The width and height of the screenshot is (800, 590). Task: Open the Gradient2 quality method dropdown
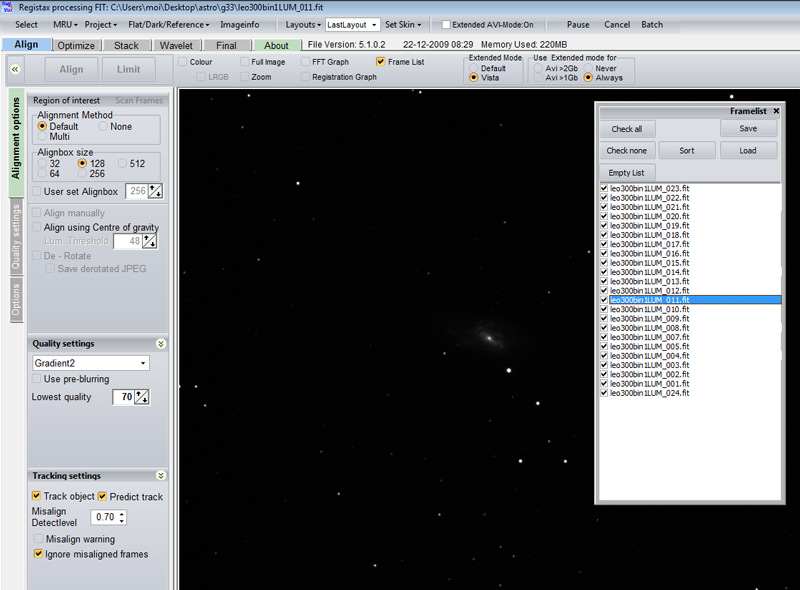[91, 363]
